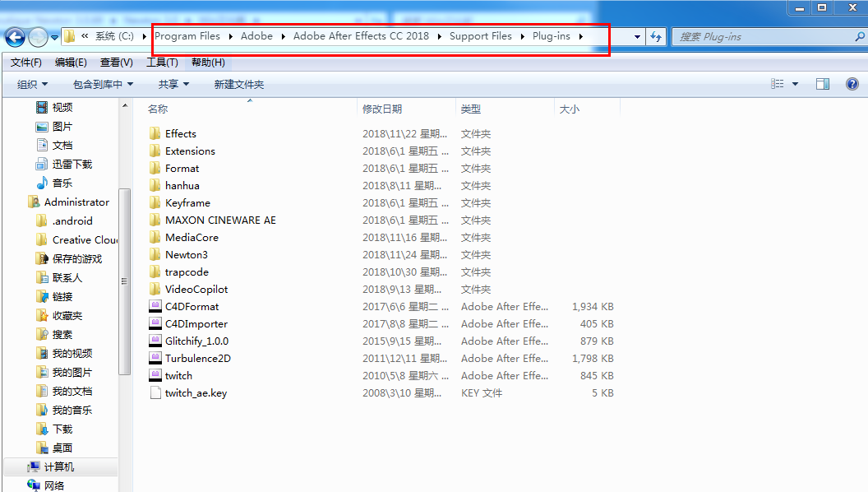
Task: Open the 工具(T) menu
Action: coord(162,63)
